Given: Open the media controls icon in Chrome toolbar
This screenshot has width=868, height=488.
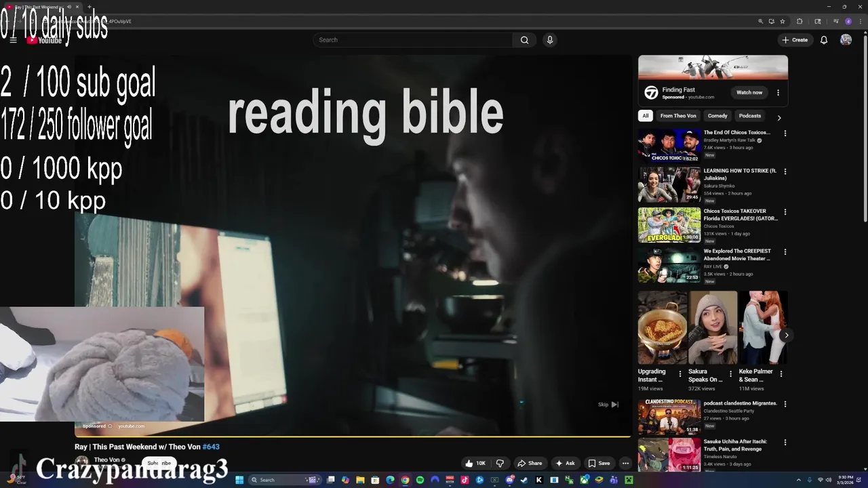Looking at the screenshot, I should pyautogui.click(x=836, y=21).
